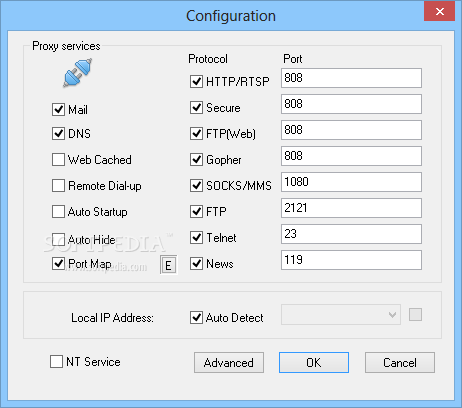Enable Remote Dial-up checkbox

pyautogui.click(x=58, y=185)
